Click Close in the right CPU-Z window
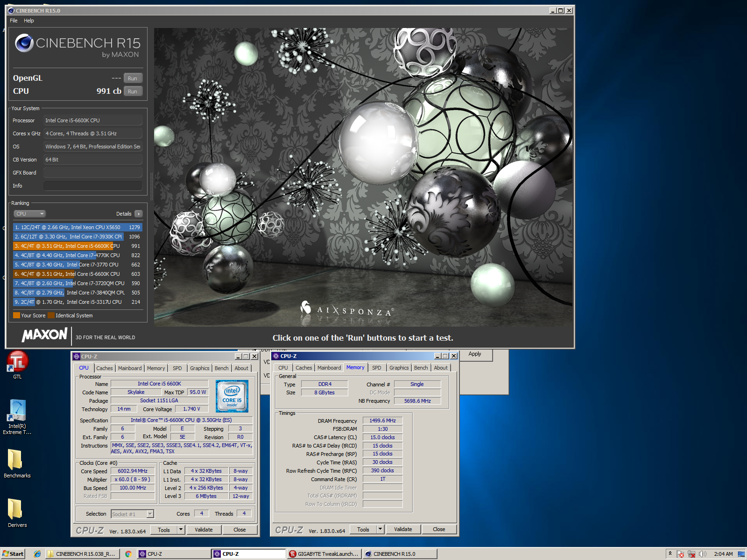Image resolution: width=747 pixels, height=560 pixels. (439, 529)
